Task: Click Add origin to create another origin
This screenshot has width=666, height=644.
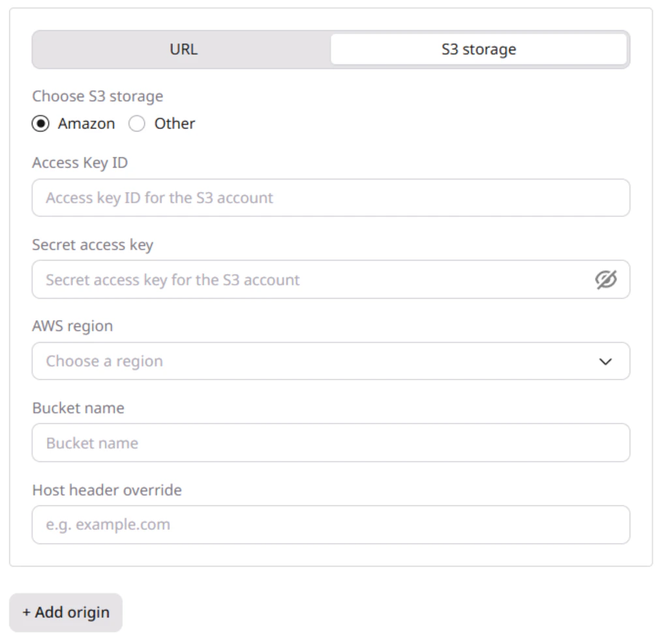Action: tap(65, 612)
